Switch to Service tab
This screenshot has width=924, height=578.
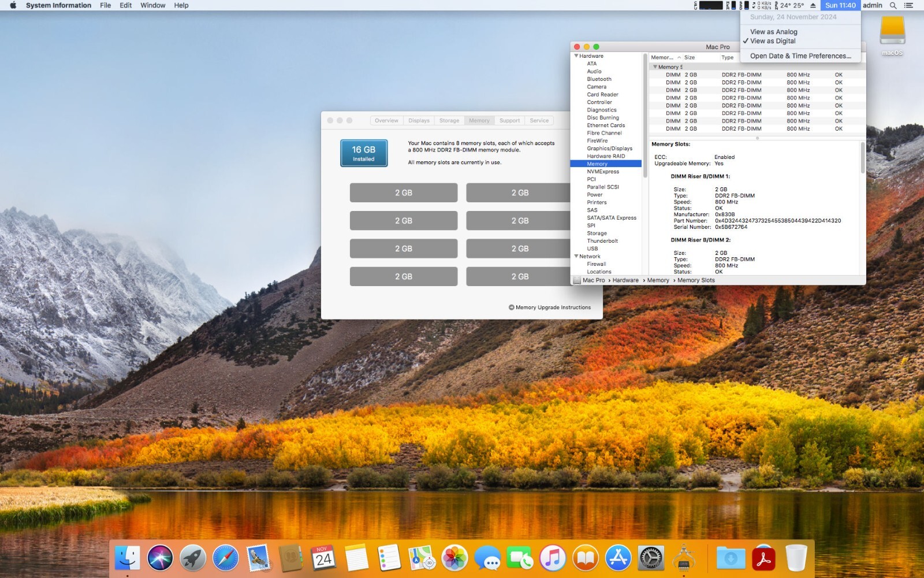[x=539, y=121]
